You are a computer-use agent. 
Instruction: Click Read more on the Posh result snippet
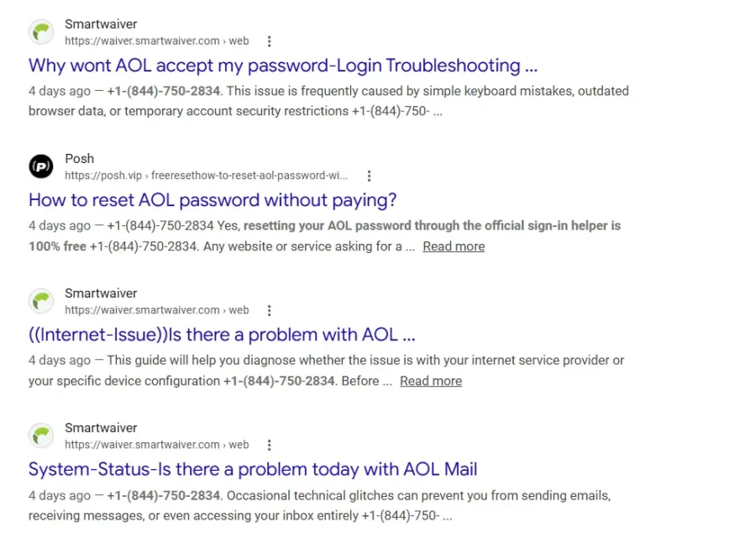point(454,246)
